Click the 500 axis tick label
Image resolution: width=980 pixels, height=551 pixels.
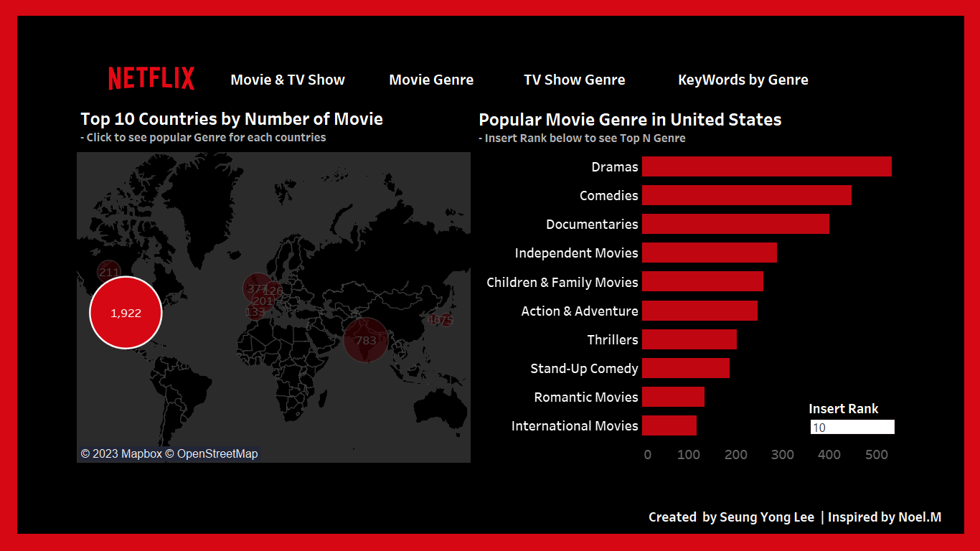point(876,455)
